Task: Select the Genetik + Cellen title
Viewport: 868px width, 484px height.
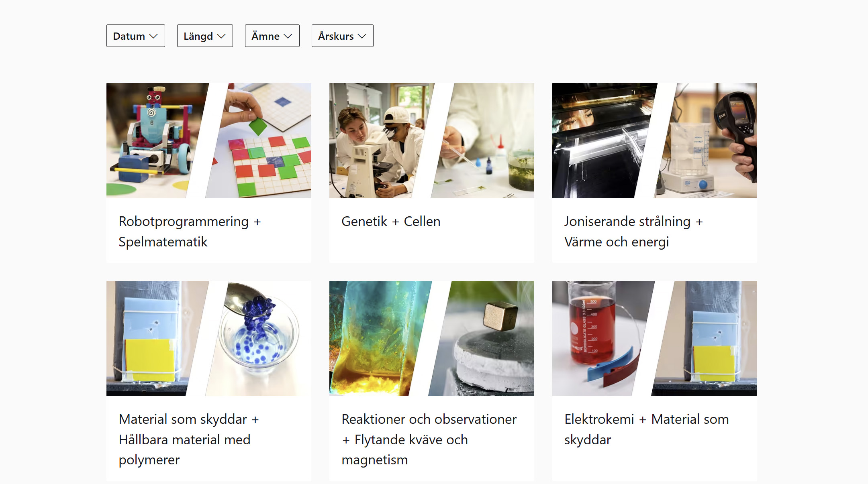Action: coord(391,222)
